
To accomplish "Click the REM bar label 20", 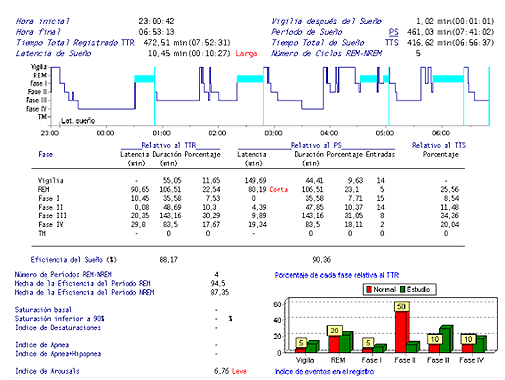I will pyautogui.click(x=334, y=331).
